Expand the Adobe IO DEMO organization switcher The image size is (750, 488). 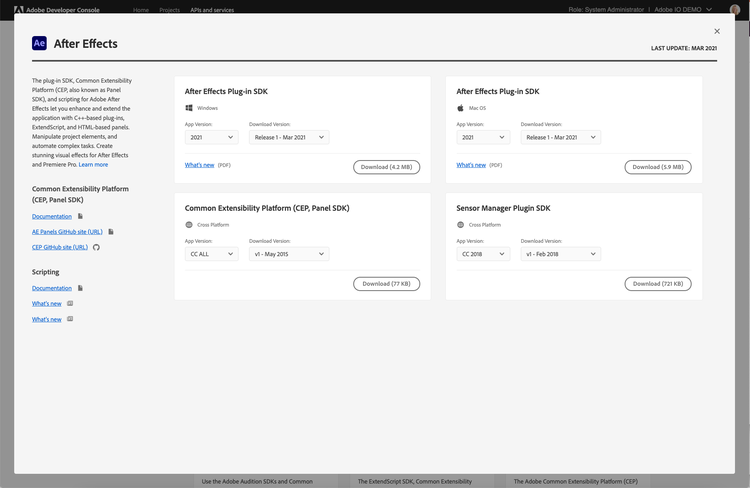pos(683,9)
